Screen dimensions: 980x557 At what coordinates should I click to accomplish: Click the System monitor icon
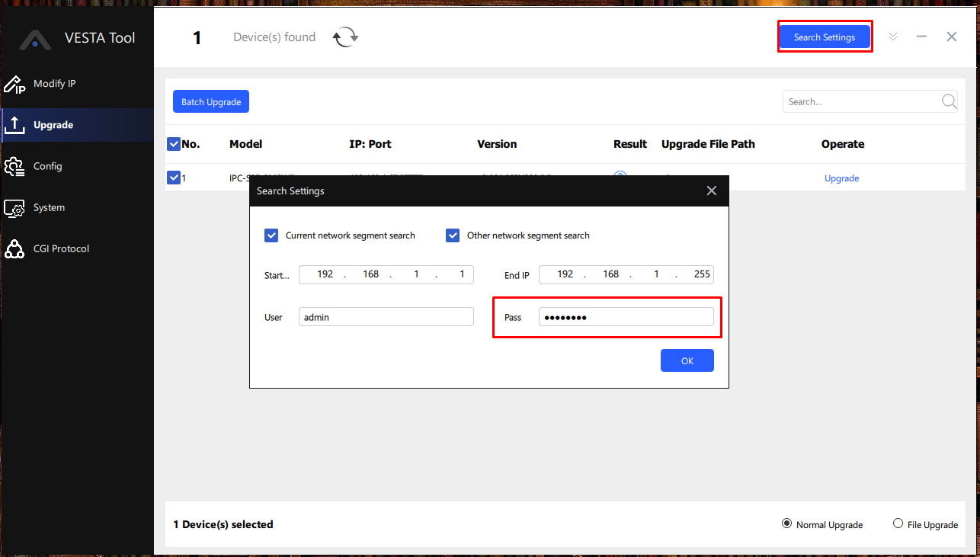pyautogui.click(x=14, y=208)
